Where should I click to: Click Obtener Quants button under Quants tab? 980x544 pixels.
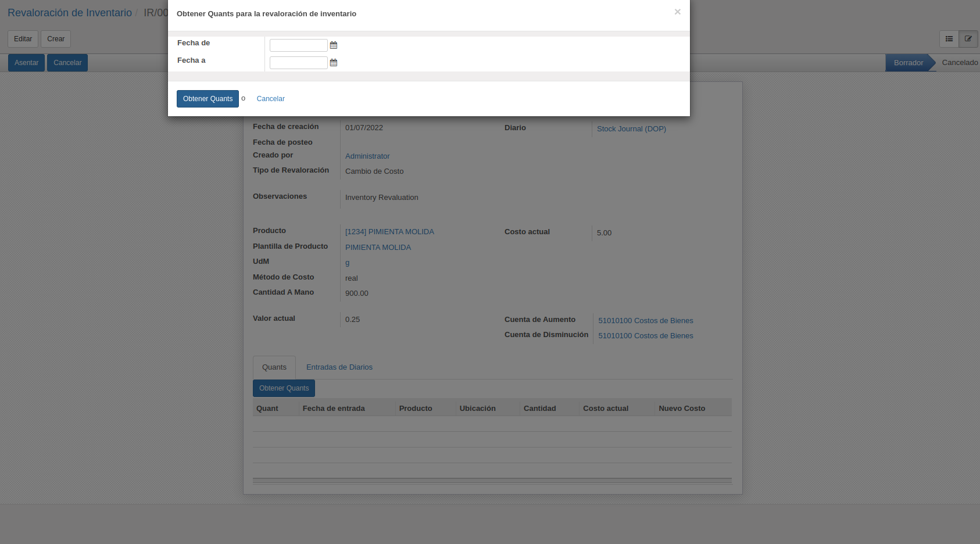click(284, 388)
